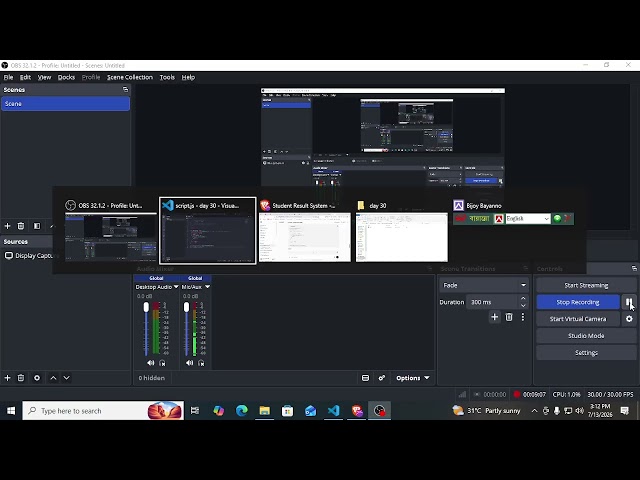Viewport: 640px width, 480px height.
Task: Add a source with the Sources plus icon
Action: click(7, 378)
